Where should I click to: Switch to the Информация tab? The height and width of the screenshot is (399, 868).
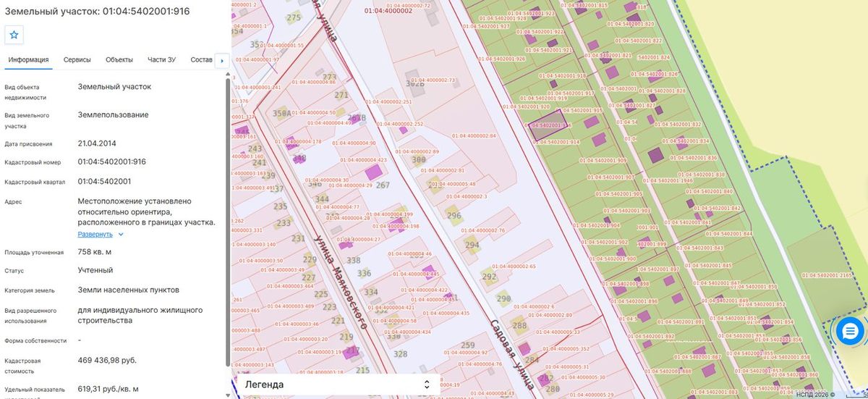28,59
